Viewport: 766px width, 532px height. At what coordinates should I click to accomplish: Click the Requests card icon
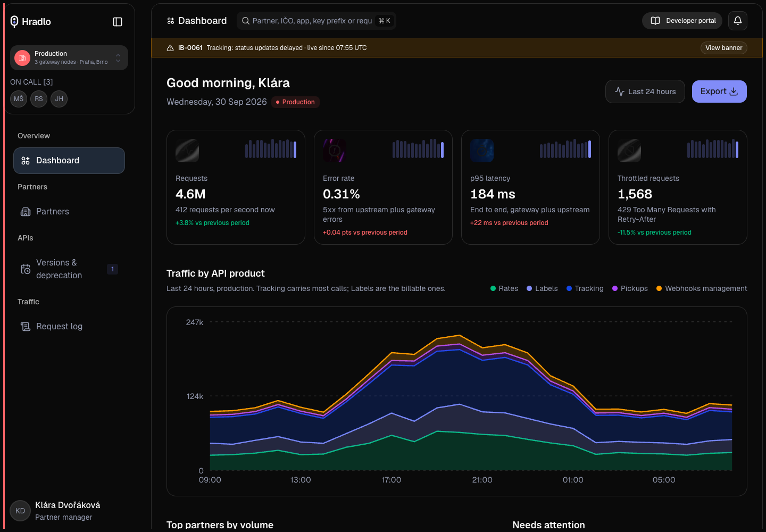pos(187,151)
